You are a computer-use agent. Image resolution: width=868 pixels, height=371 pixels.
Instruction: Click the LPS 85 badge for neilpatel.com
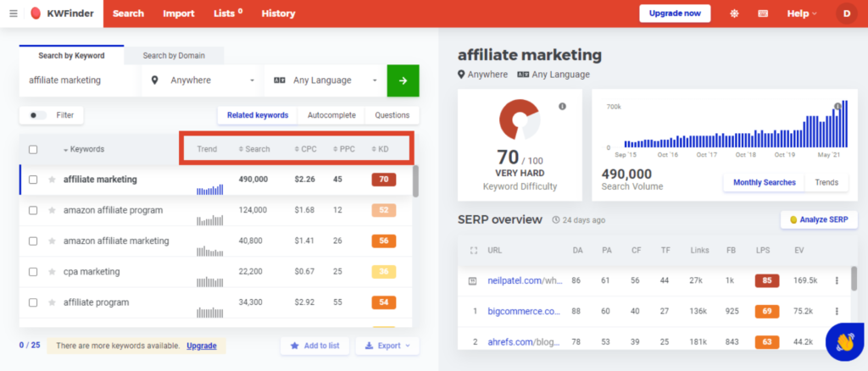click(766, 280)
